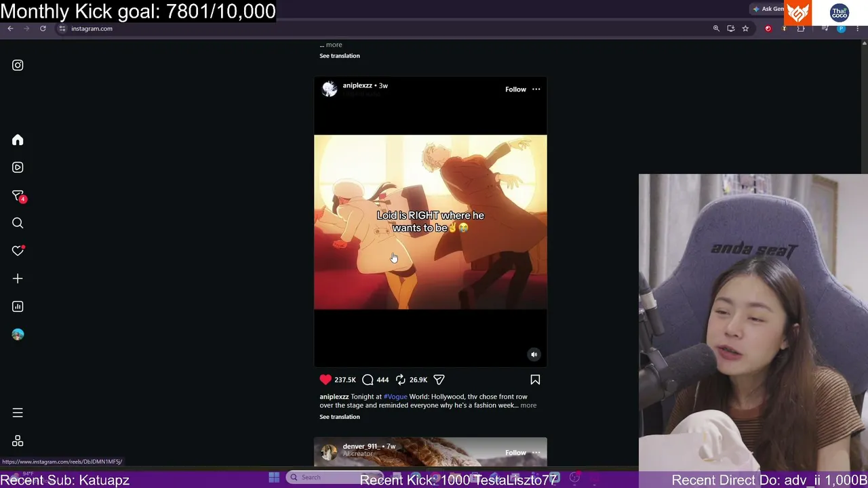The image size is (868, 488).
Task: Click the Windows taskbar Search box
Action: point(334,477)
